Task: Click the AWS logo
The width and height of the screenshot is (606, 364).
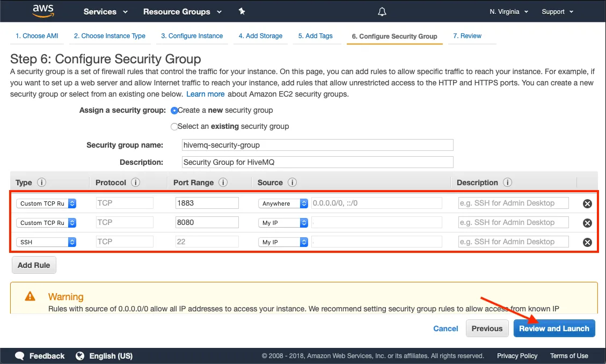Action: tap(43, 11)
